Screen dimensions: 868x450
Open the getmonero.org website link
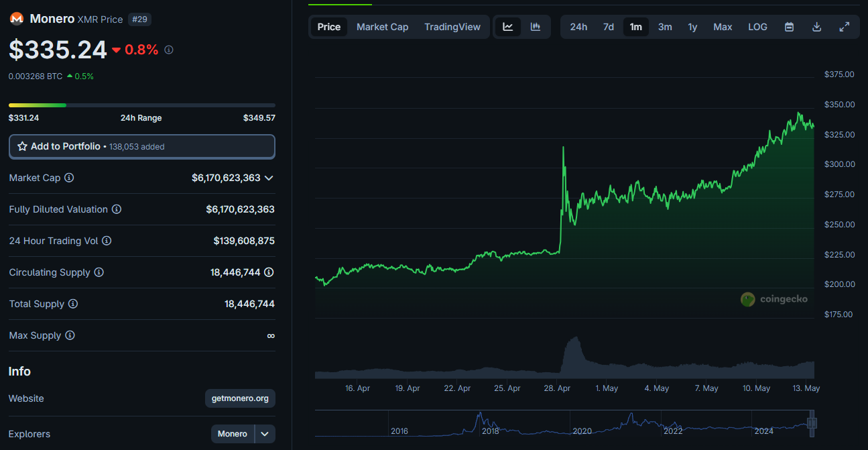pos(240,398)
